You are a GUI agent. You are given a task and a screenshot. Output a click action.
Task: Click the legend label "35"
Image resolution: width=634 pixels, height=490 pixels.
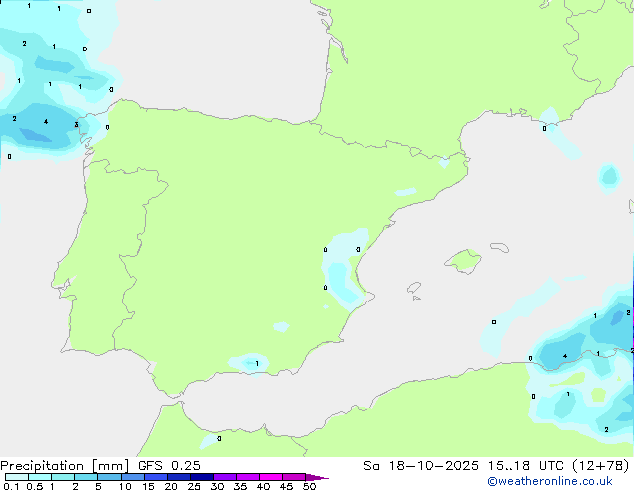[x=240, y=486]
